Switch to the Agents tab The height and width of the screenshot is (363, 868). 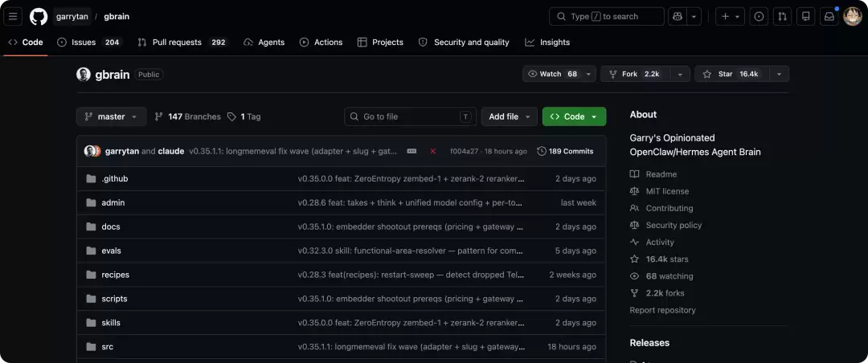click(x=264, y=42)
